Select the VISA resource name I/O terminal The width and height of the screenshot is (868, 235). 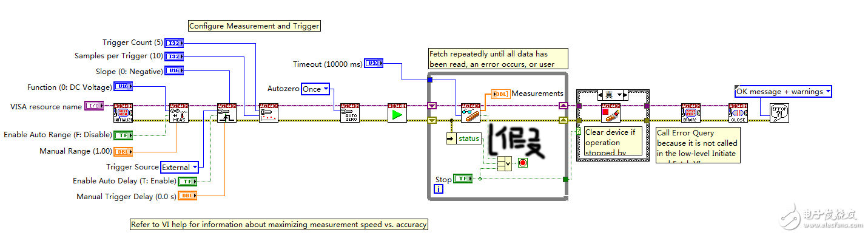[x=93, y=106]
